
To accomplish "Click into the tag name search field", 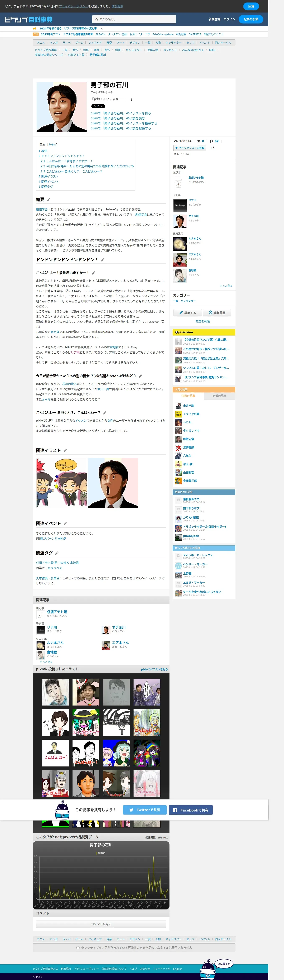I will tap(134, 19).
